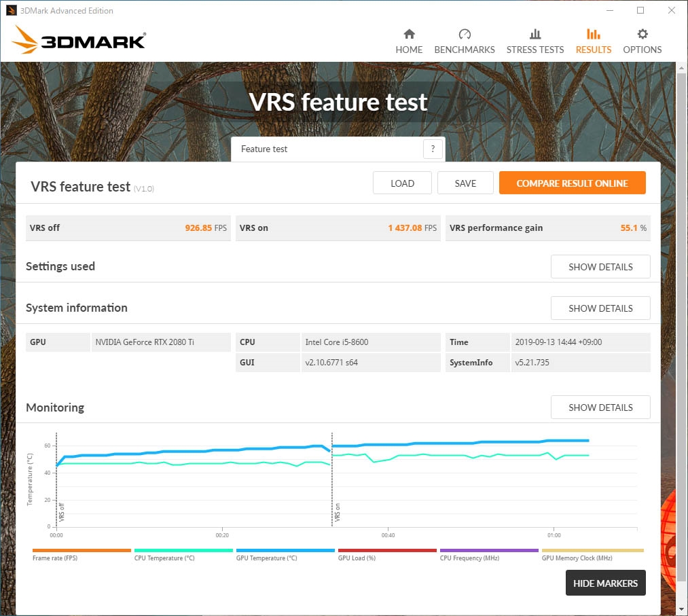Toggle GPU Memory Clock (MHz) legend series
Viewport: 688px width, 616px height.
pos(592,555)
